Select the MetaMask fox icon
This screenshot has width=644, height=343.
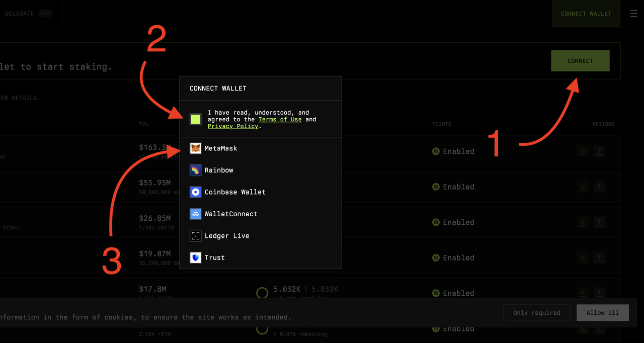pyautogui.click(x=196, y=148)
